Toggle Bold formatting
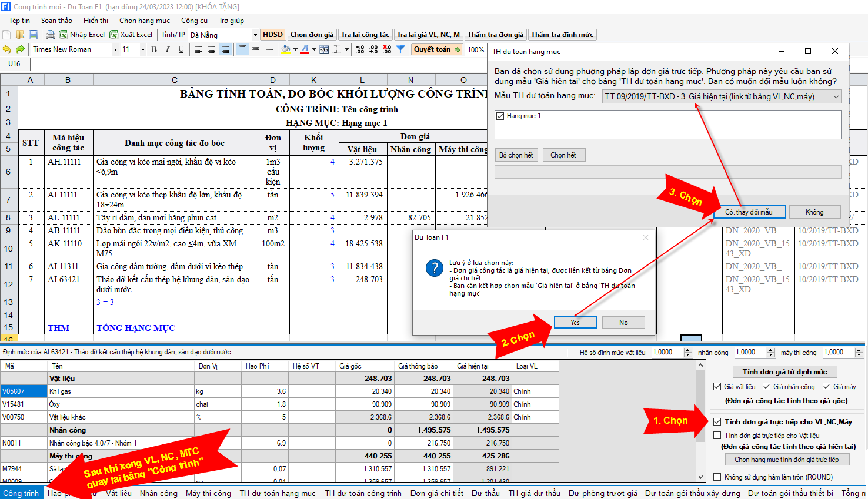Screen dimensions: 868x499 (x=154, y=49)
